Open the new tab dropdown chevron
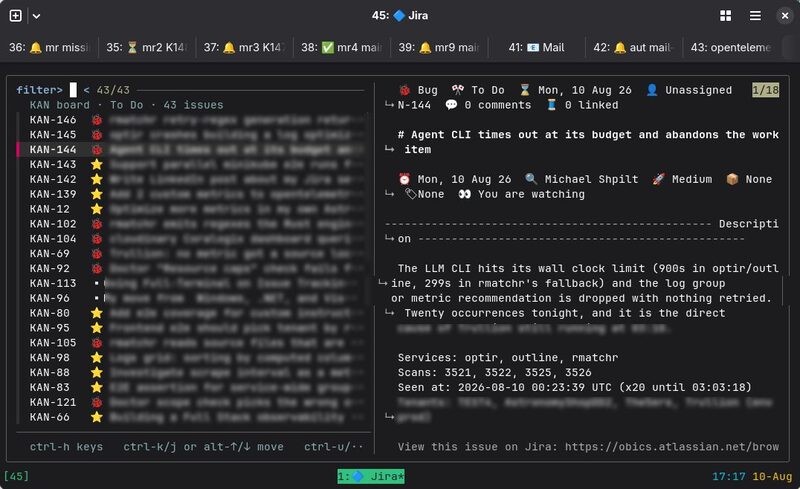Viewport: 800px width, 489px height. click(36, 16)
